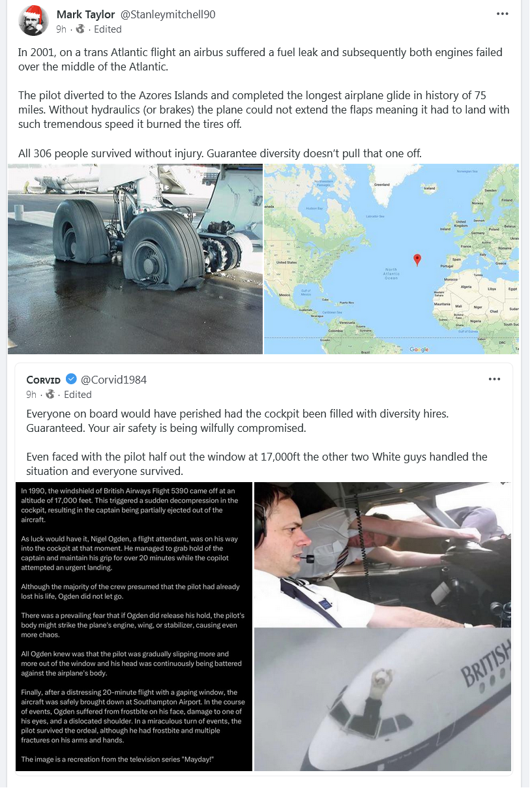Open the Atlantic Ocean map image
The height and width of the screenshot is (792, 532).
[391, 259]
